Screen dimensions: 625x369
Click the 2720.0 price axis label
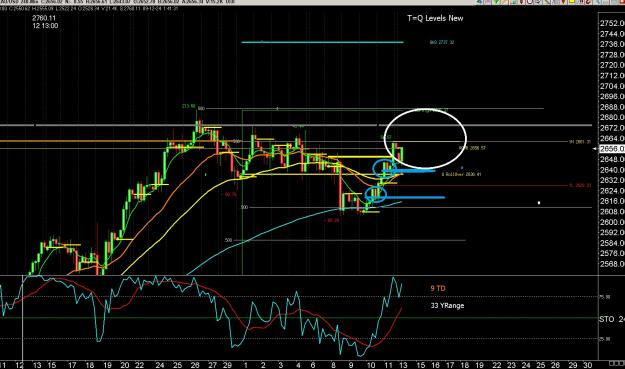pos(612,65)
